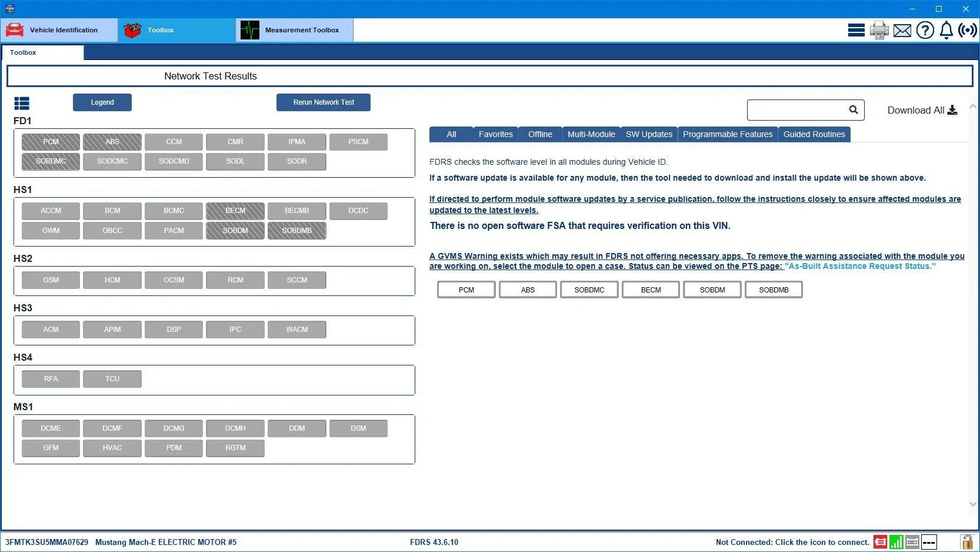
Task: Select the white SOBDMB button under GVMS warning
Action: [774, 290]
